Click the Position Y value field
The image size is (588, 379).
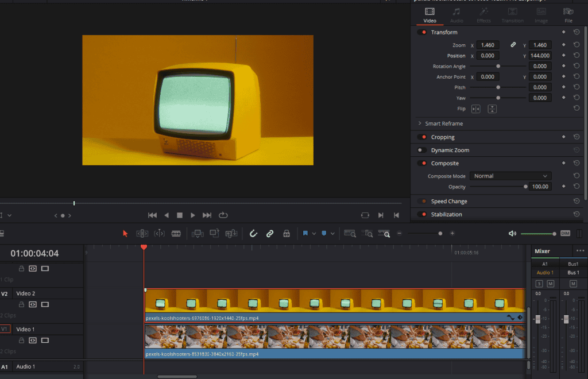coord(540,56)
